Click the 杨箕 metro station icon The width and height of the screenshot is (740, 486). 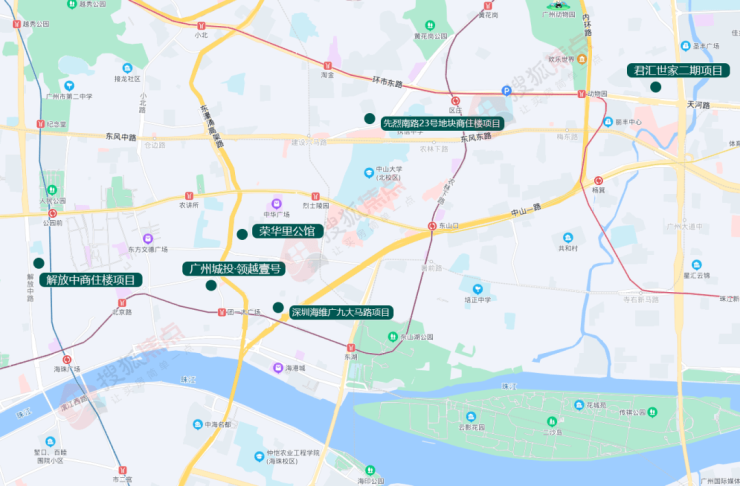point(598,181)
